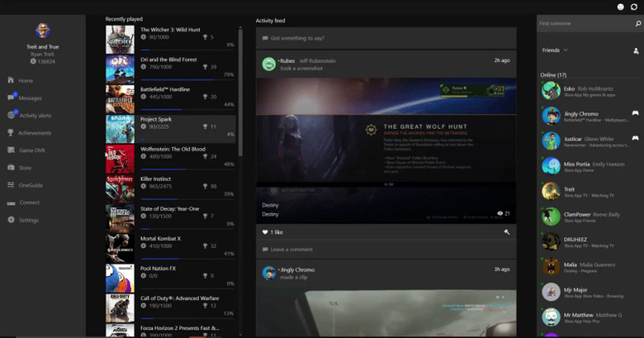This screenshot has width=644, height=338.
Task: Open OneGuide in sidebar
Action: pos(25,185)
